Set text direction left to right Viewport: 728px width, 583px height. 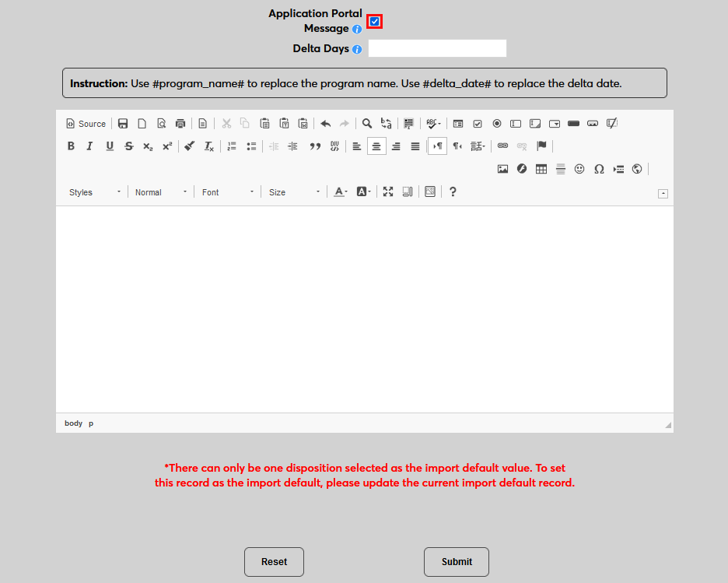click(x=437, y=146)
